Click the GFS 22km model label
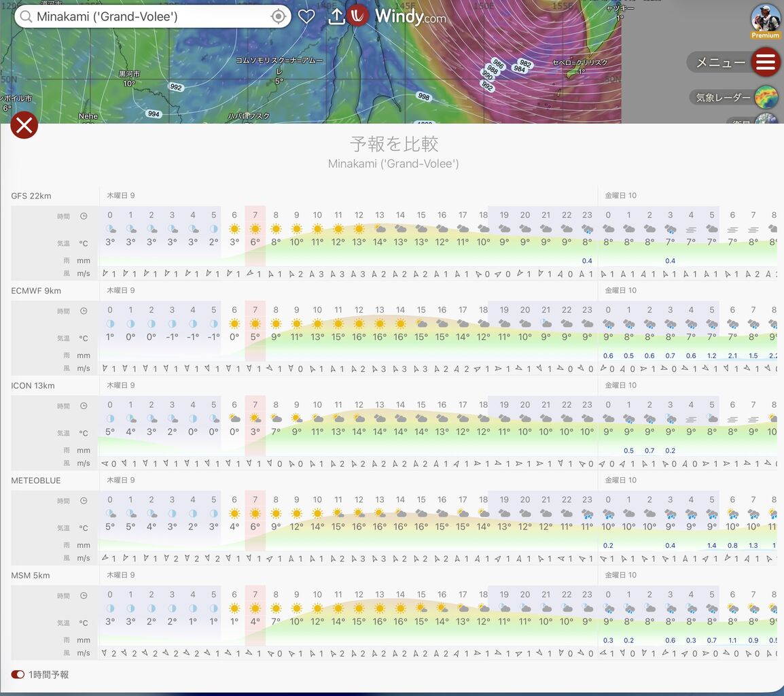Screen dimensions: 784x696 click(x=31, y=196)
